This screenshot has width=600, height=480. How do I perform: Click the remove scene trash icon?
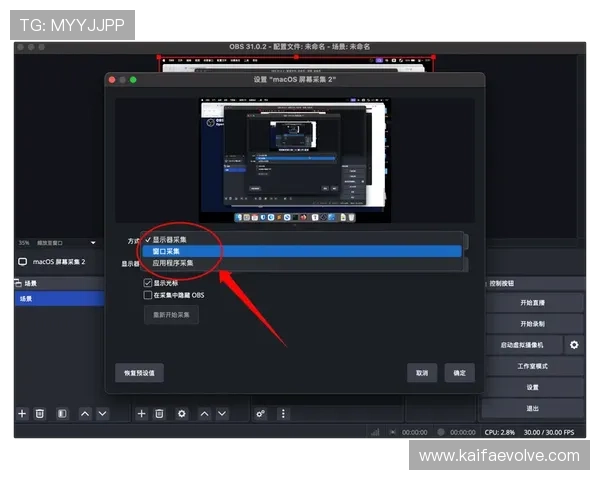click(41, 413)
